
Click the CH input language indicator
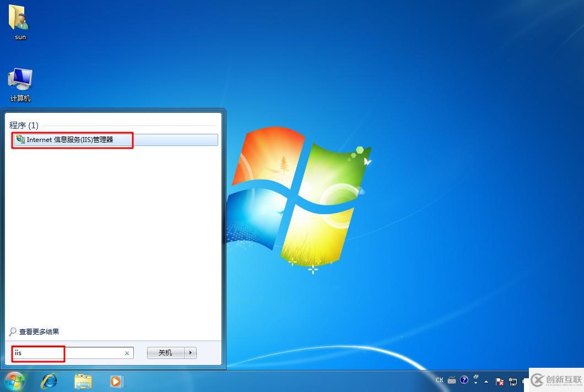[440, 380]
